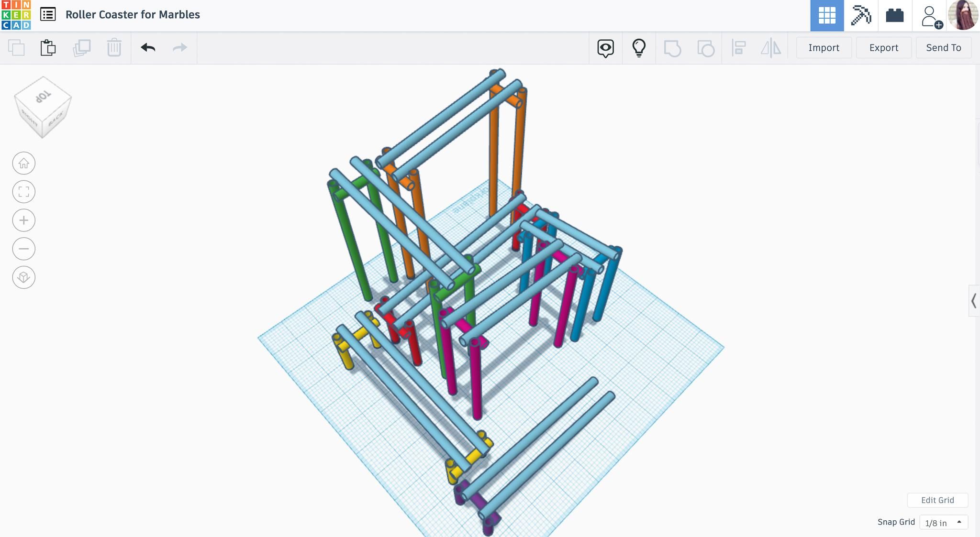
Task: Click the fit-view icon on the left
Action: [23, 192]
